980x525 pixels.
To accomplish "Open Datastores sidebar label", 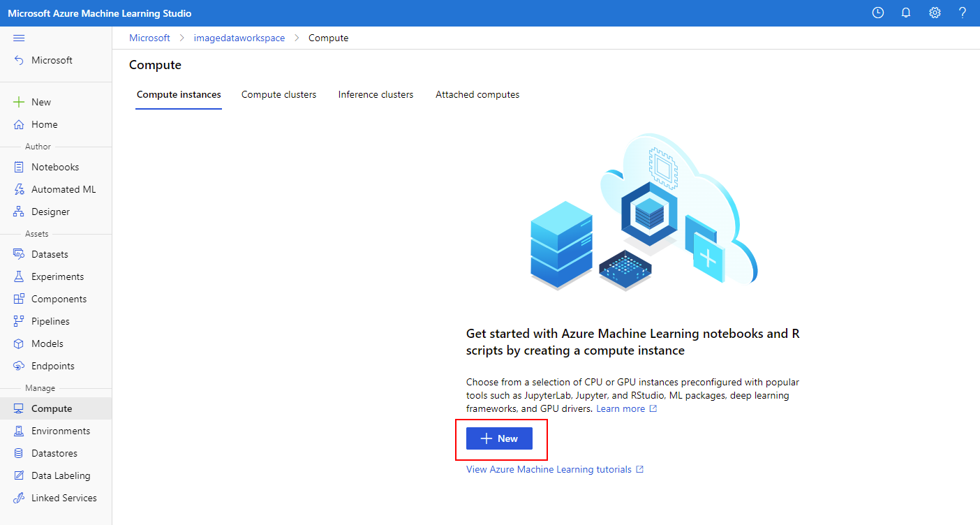I will pyautogui.click(x=54, y=453).
